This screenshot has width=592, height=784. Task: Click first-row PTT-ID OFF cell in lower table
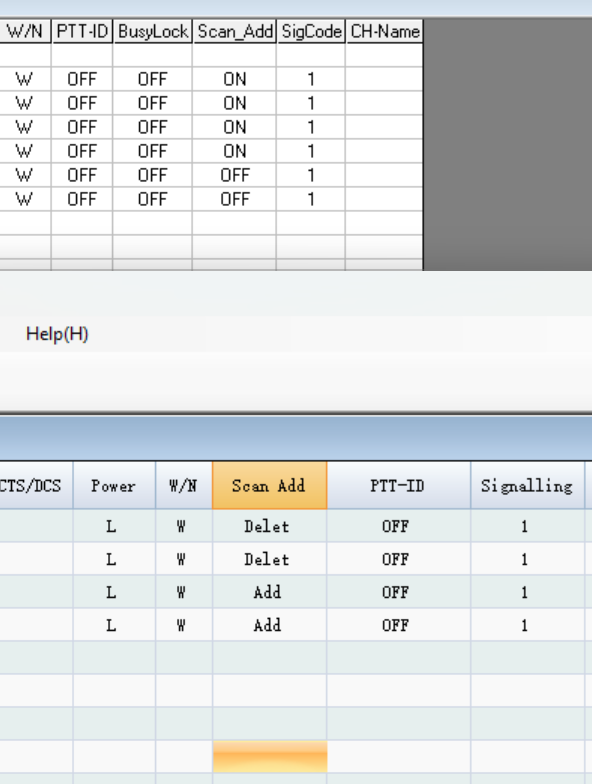(x=398, y=526)
